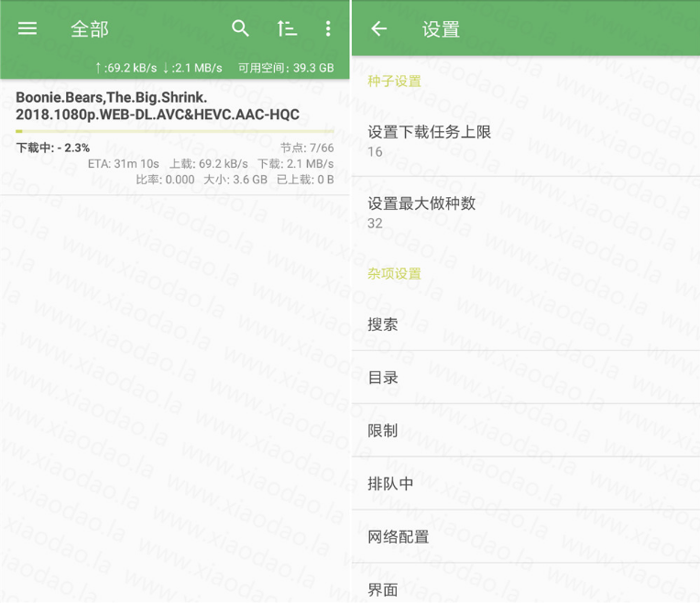
Task: Click the 已上载: 0 B text
Action: point(305,180)
